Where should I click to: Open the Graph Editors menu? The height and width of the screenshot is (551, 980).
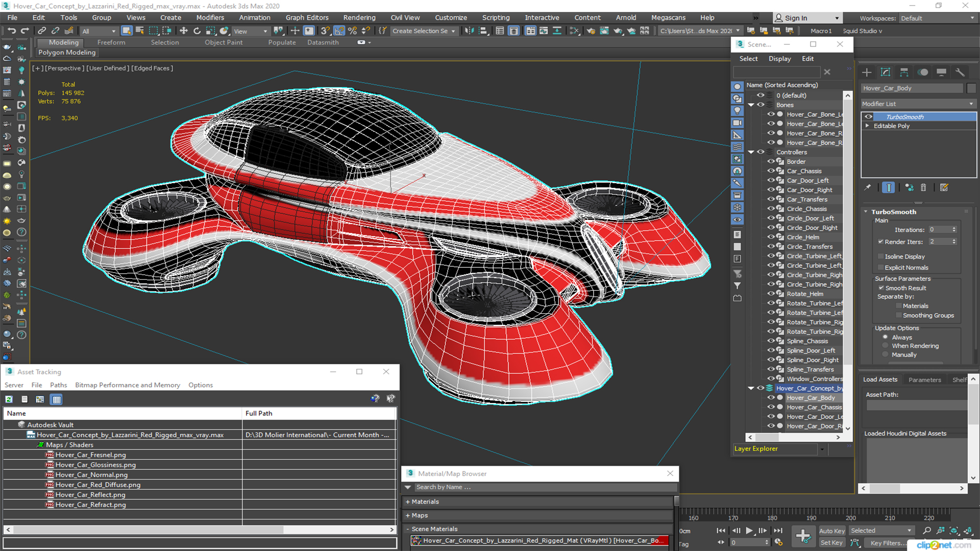[307, 18]
